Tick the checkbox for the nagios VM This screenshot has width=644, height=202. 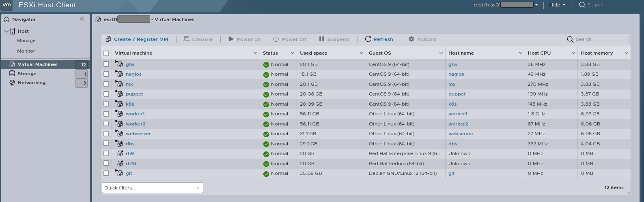pyautogui.click(x=106, y=74)
